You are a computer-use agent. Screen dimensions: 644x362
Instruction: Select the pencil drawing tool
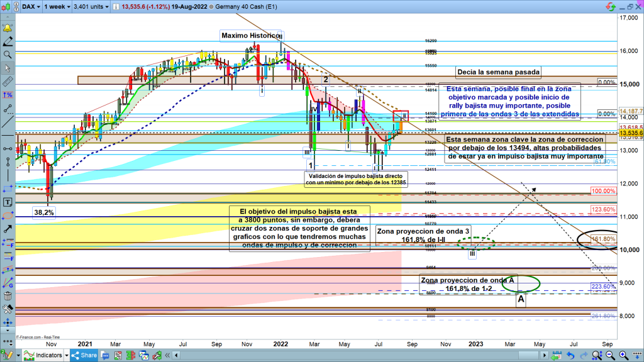(8, 41)
